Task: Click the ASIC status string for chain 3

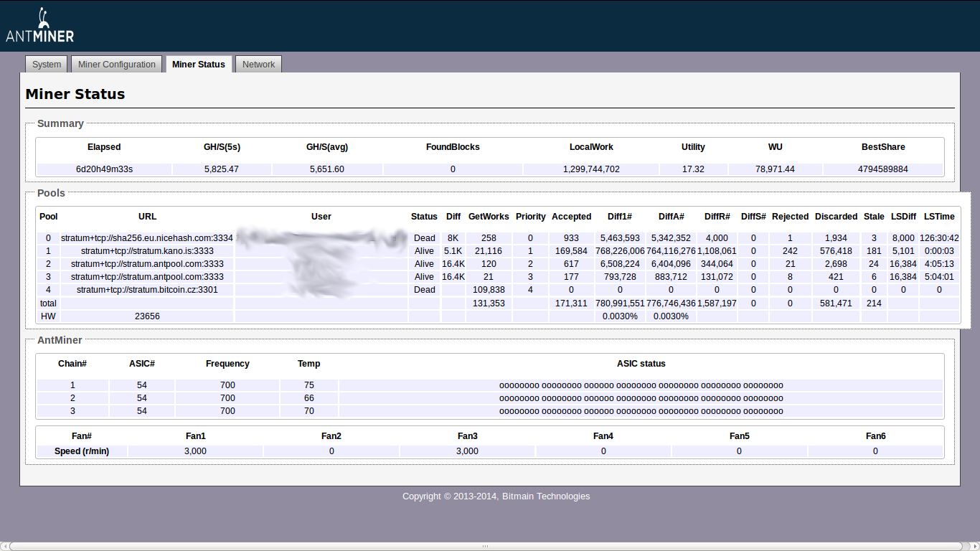Action: point(641,411)
